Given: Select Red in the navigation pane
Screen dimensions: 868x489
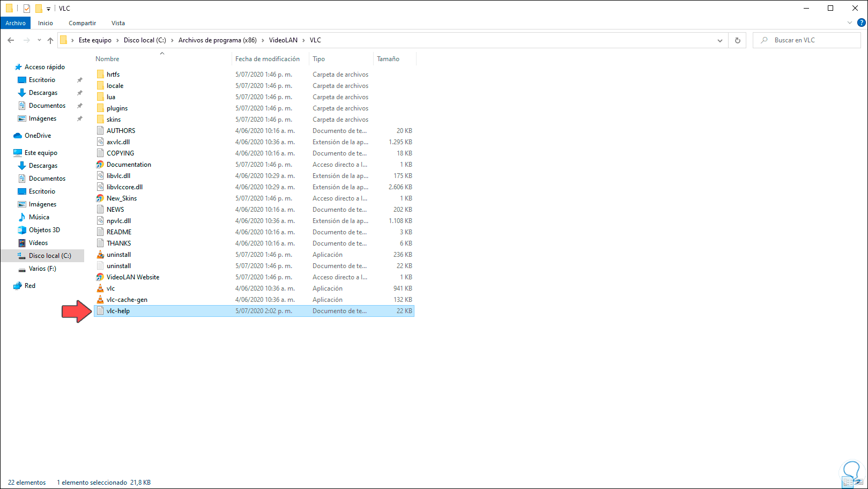Looking at the screenshot, I should click(x=30, y=286).
